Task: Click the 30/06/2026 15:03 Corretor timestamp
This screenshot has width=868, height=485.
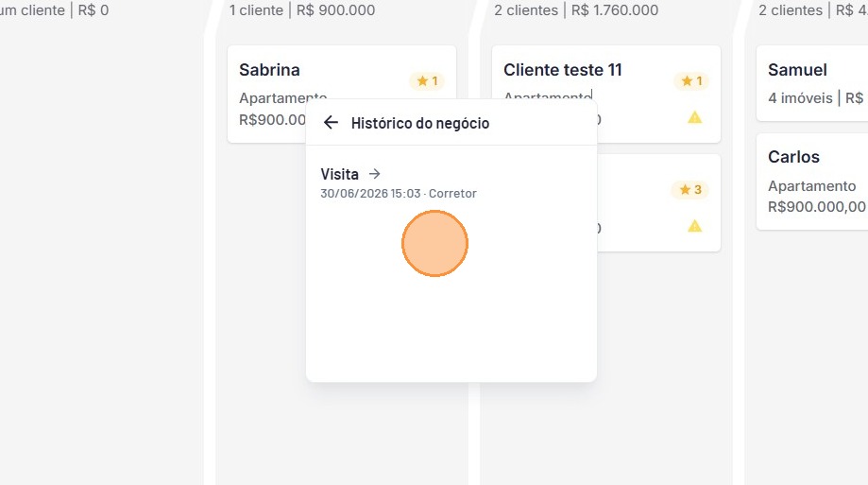Action: point(398,194)
